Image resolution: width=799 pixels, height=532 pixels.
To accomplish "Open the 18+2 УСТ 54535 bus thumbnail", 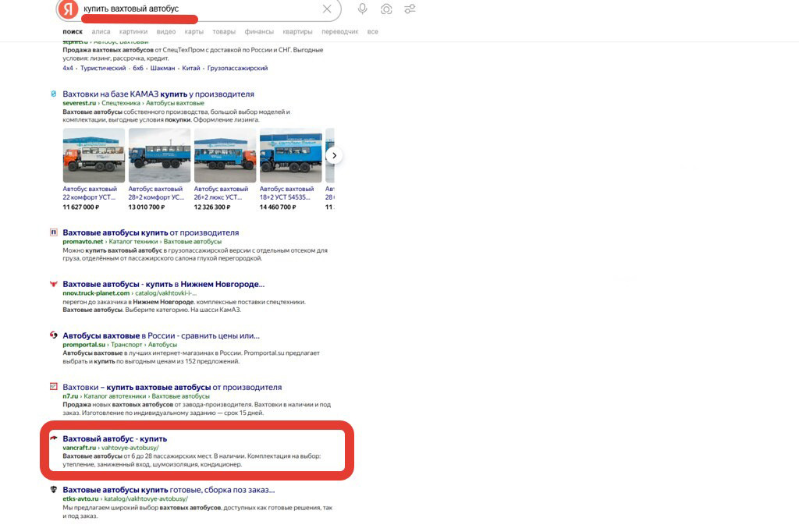I will [x=291, y=155].
